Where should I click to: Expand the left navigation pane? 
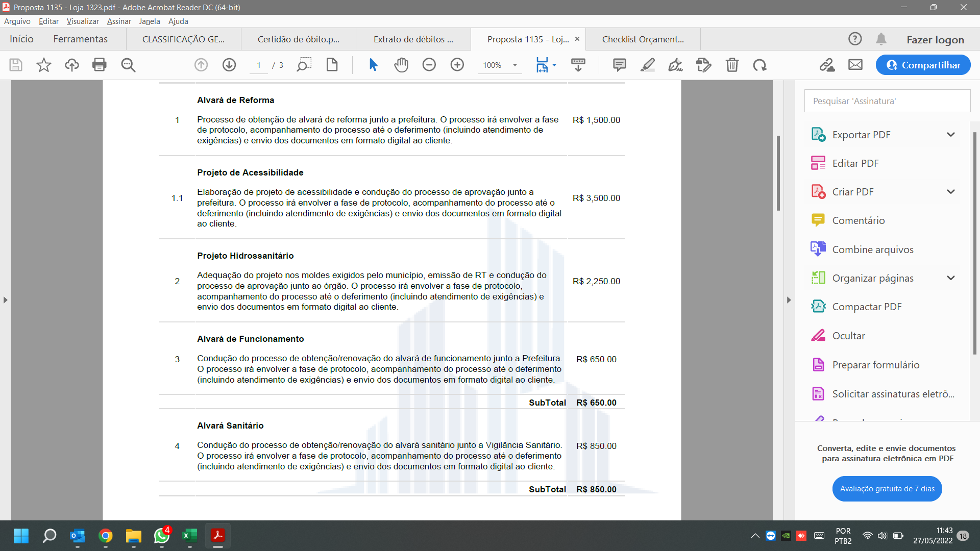(x=5, y=300)
